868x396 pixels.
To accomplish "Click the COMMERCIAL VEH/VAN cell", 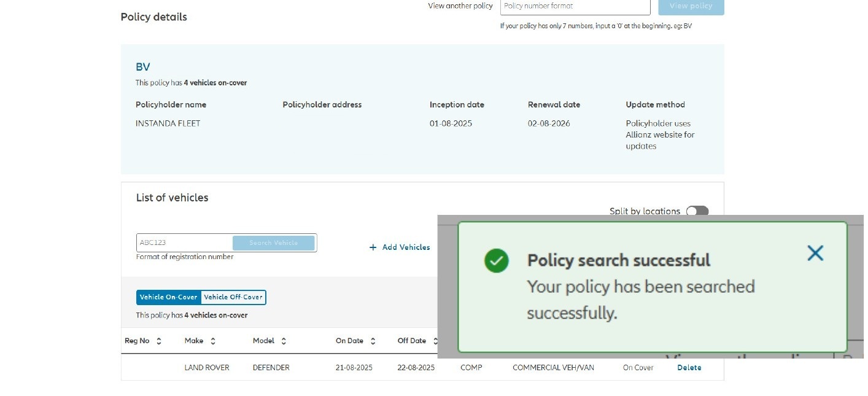I will tap(553, 368).
